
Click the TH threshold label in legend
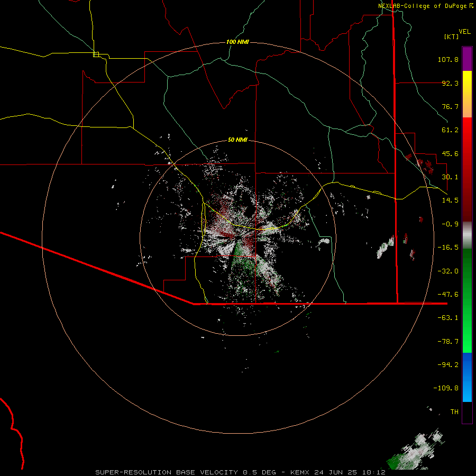[x=454, y=412]
